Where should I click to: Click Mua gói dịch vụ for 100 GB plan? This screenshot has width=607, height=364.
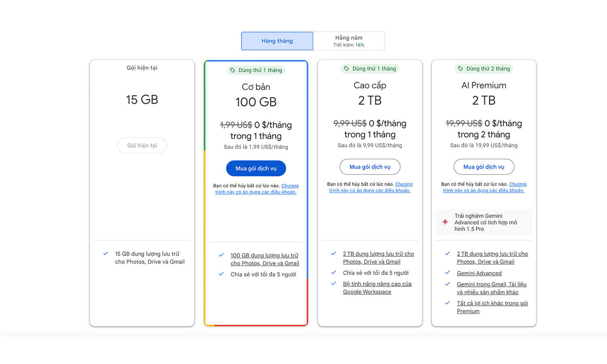click(256, 168)
